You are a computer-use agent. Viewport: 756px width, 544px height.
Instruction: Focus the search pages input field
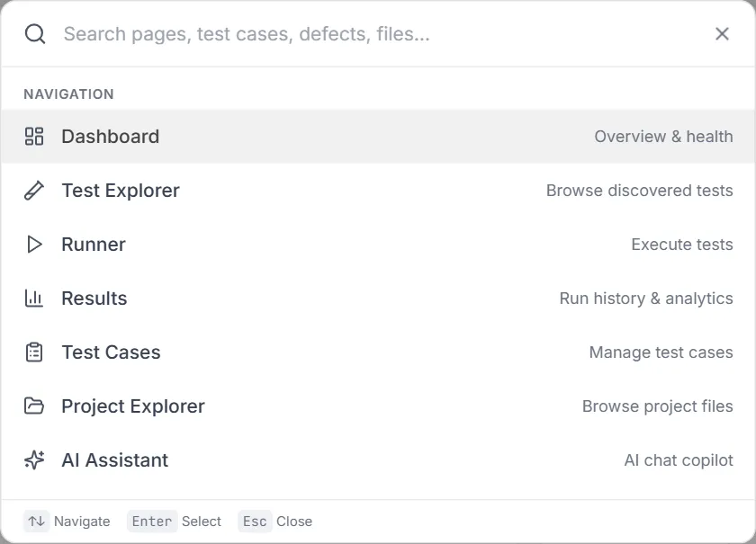[381, 34]
